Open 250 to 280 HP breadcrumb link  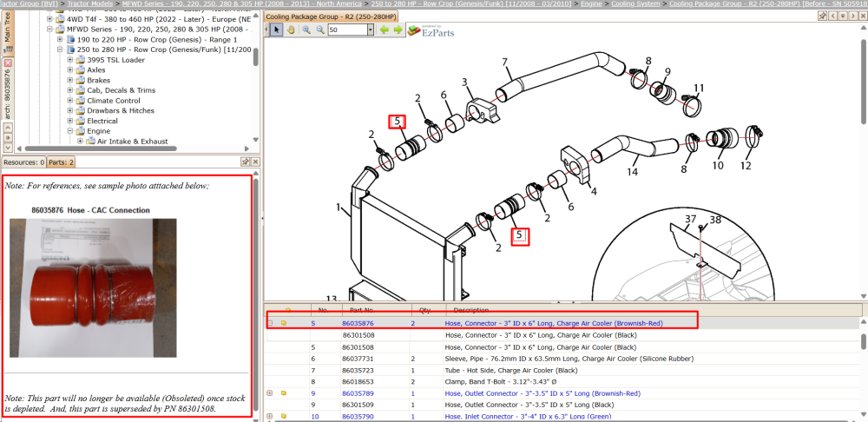click(471, 3)
